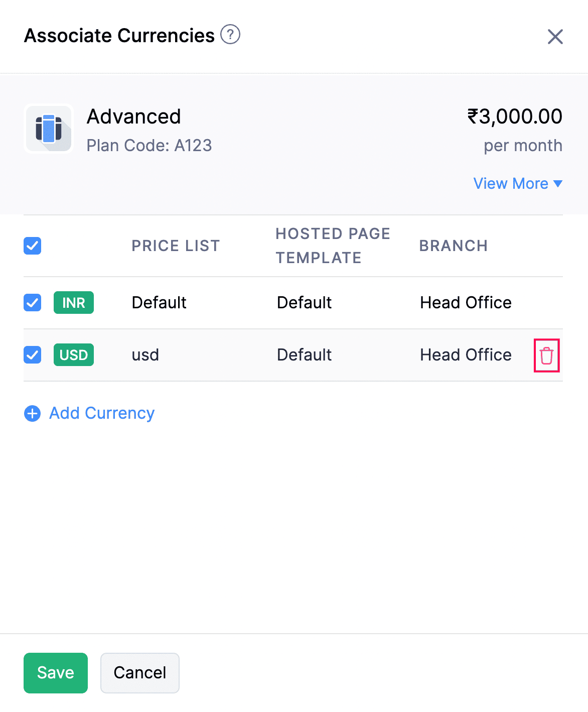Viewport: 588px width, 712px height.
Task: Click the USD currency badge
Action: click(x=74, y=355)
